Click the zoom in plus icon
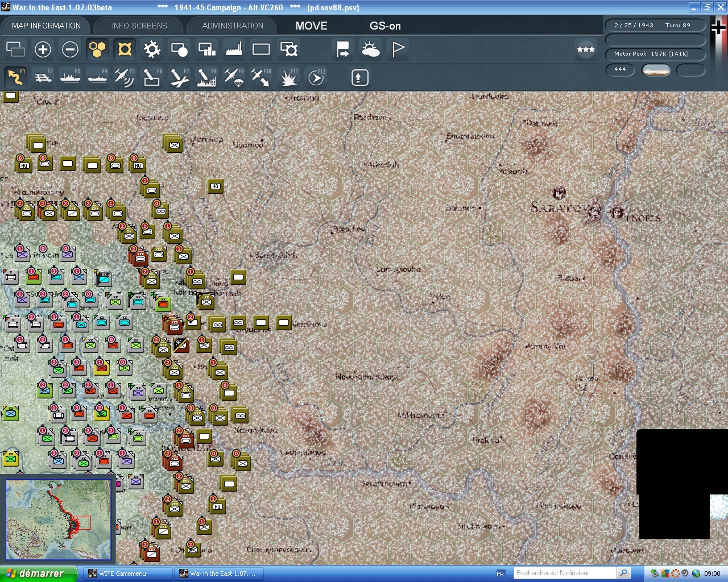 (43, 49)
